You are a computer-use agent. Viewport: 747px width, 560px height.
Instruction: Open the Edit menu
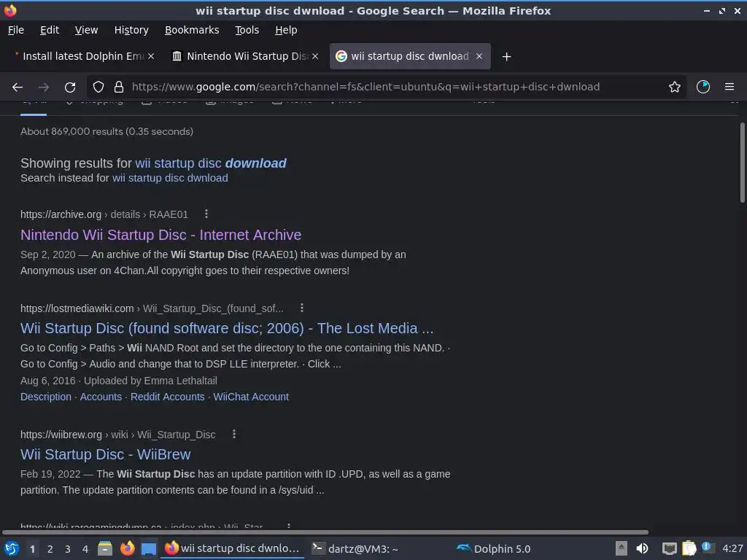pos(50,30)
